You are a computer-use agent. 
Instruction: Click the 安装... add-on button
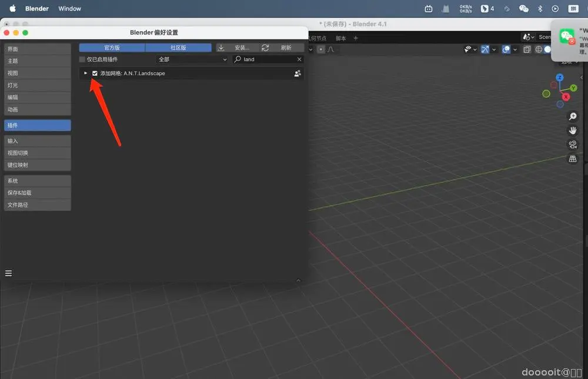point(238,48)
